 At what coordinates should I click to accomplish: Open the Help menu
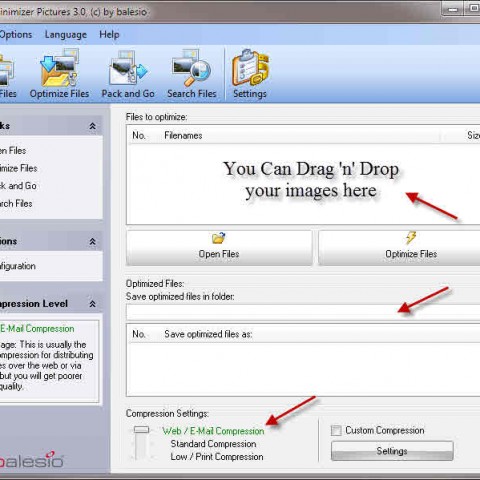[109, 34]
